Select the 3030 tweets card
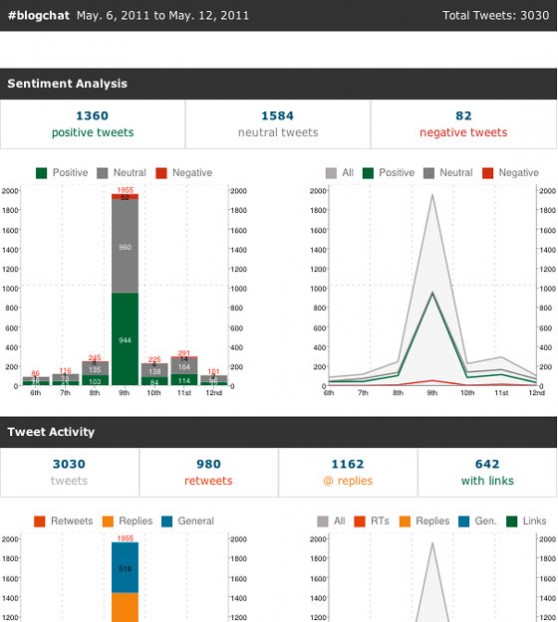Viewport: 558px width, 622px height. point(69,472)
